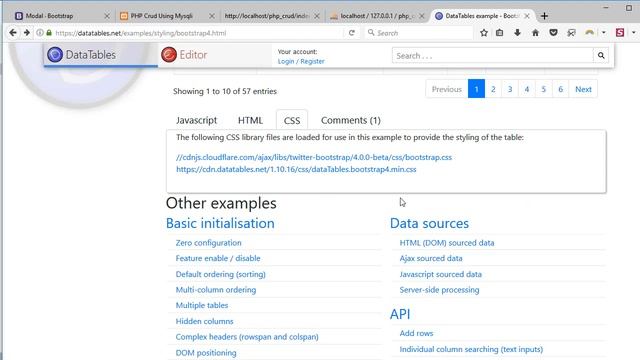Click Next pagination button
640x360 pixels.
pos(583,89)
